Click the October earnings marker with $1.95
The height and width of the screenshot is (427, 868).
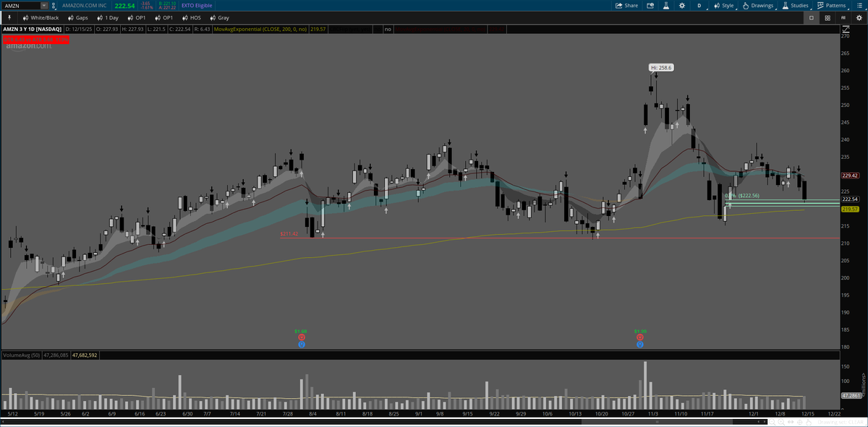(x=640, y=337)
